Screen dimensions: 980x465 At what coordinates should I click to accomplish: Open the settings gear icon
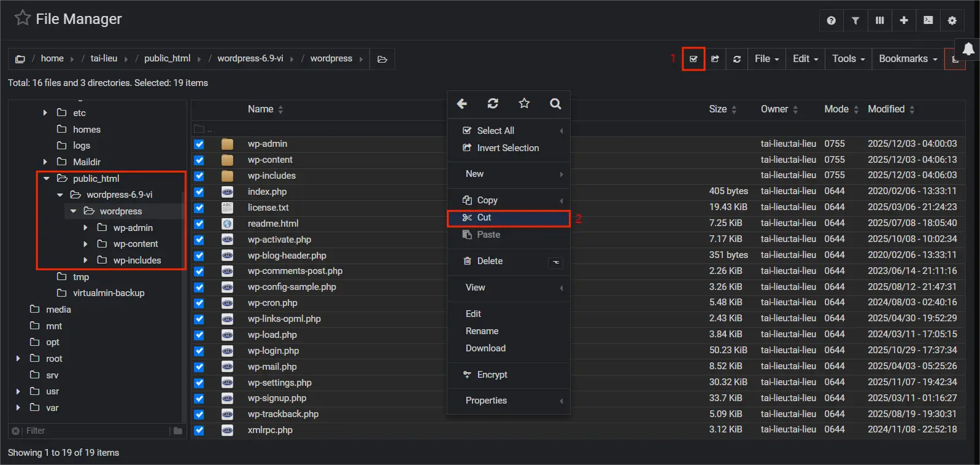pyautogui.click(x=952, y=20)
